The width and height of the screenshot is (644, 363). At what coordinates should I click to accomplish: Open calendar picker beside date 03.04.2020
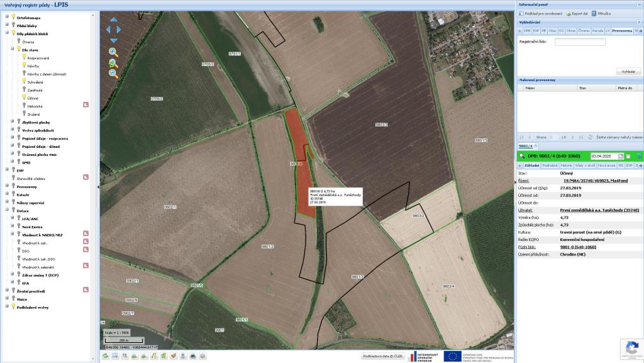(621, 155)
